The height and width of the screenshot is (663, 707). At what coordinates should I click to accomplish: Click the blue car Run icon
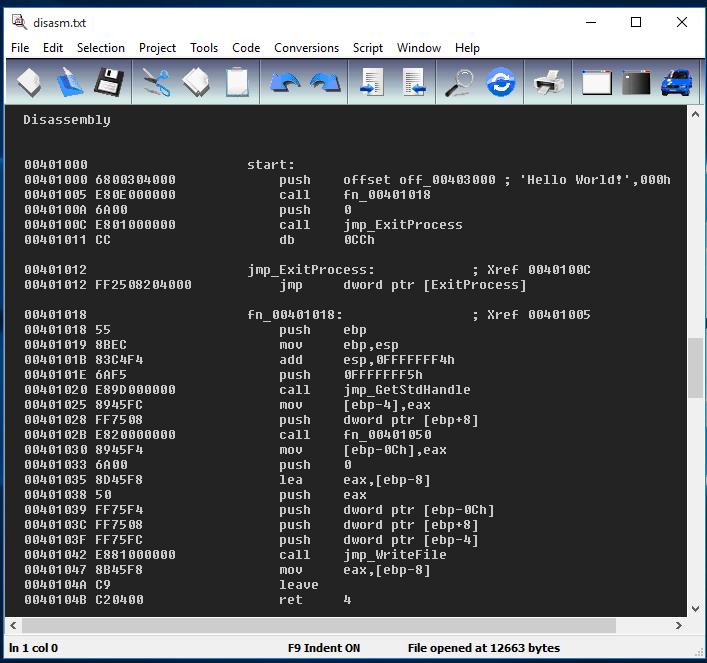(676, 83)
